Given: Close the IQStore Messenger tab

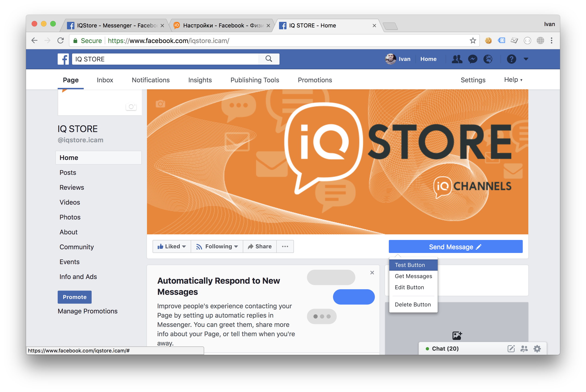Looking at the screenshot, I should coord(162,26).
